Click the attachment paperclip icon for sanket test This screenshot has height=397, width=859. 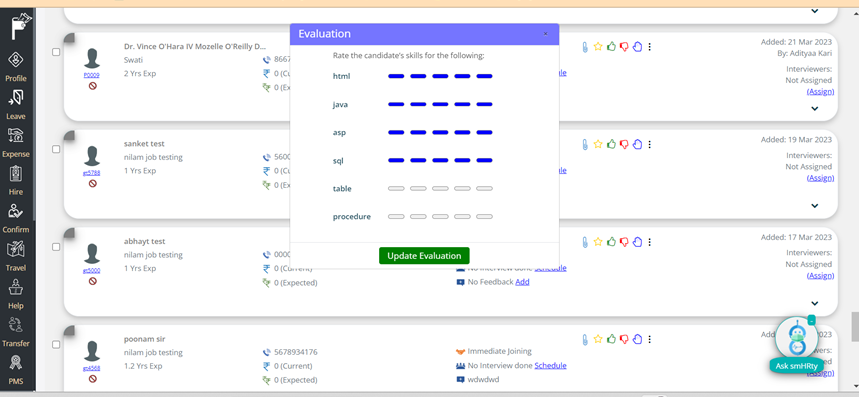pyautogui.click(x=585, y=145)
